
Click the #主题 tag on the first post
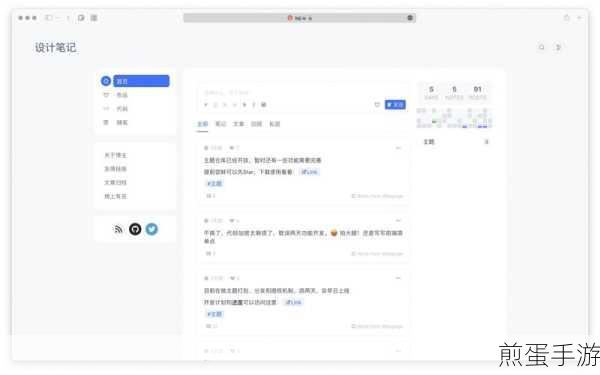click(214, 184)
